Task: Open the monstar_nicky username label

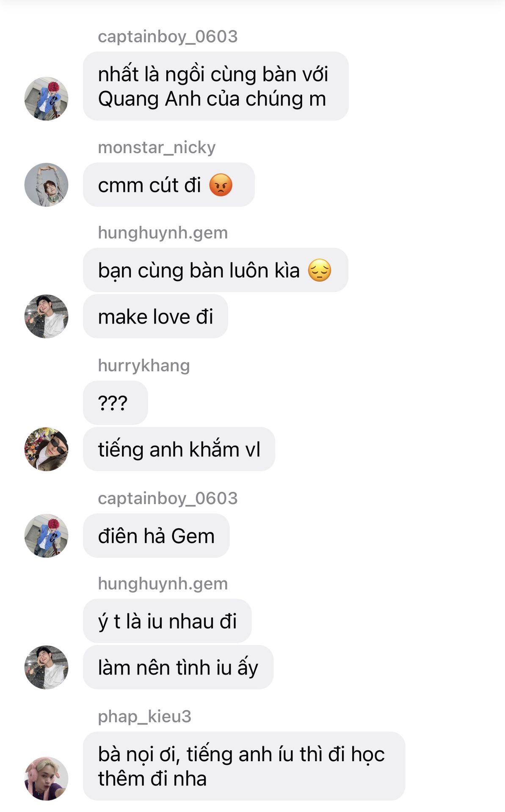Action: click(x=157, y=147)
